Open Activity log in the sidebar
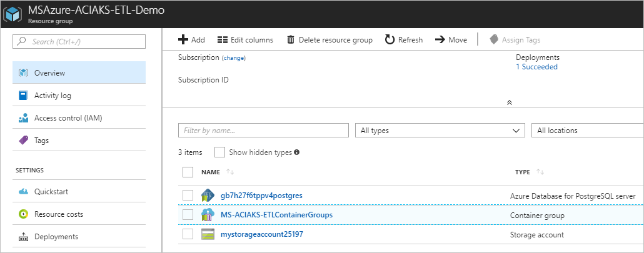Viewport: 644px width, 253px height. pos(79,96)
